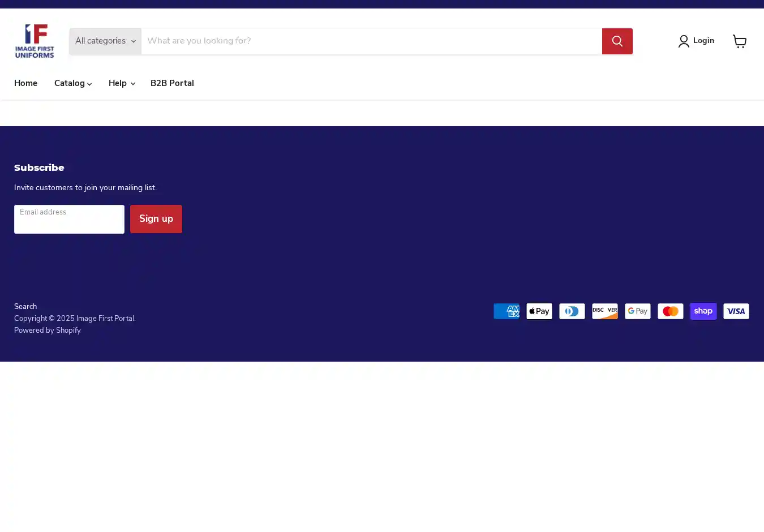Screen dimensions: 764x532
Task: Open the shopping cart icon
Action: click(739, 41)
